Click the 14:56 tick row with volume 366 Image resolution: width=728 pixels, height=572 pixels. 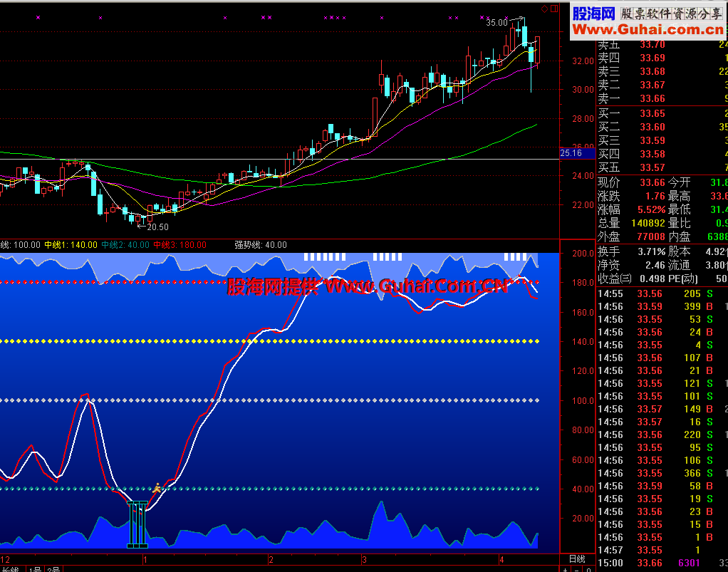pos(662,473)
